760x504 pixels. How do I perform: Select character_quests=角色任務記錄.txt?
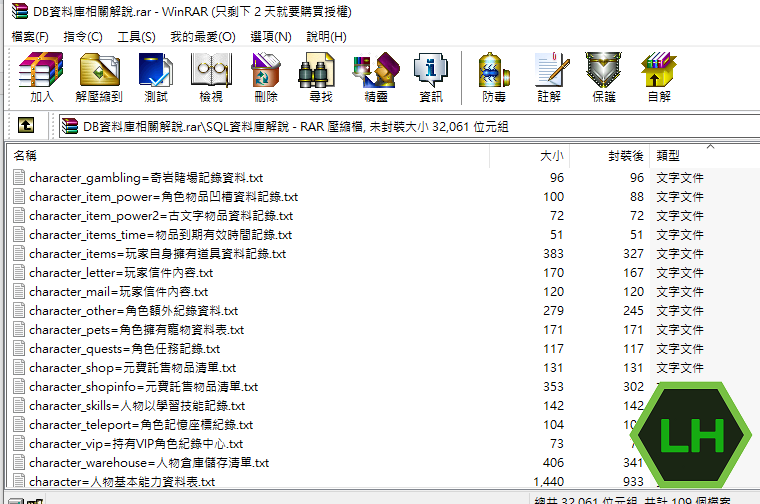(x=125, y=348)
